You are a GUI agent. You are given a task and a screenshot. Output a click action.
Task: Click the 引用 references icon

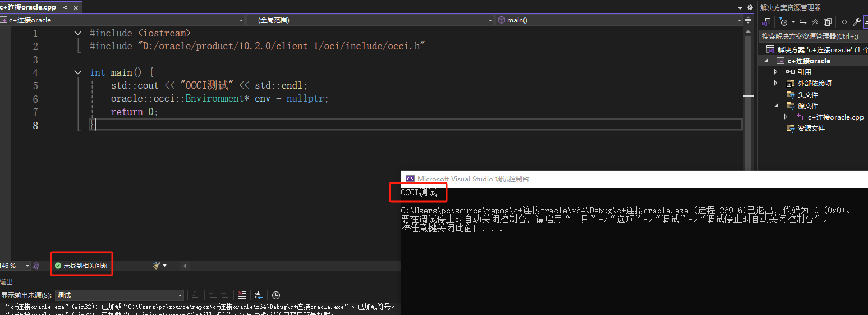pyautogui.click(x=790, y=72)
